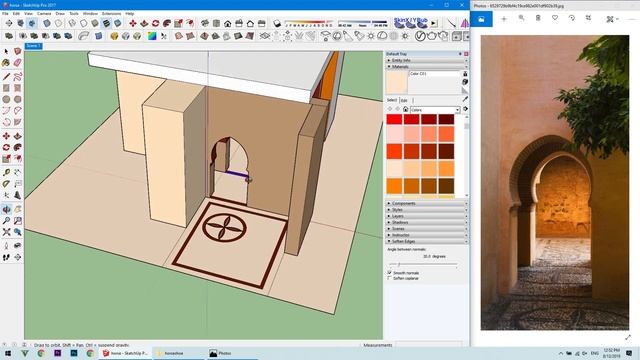640x360 pixels.
Task: Click the delete trash icon in Photos
Action: click(538, 18)
